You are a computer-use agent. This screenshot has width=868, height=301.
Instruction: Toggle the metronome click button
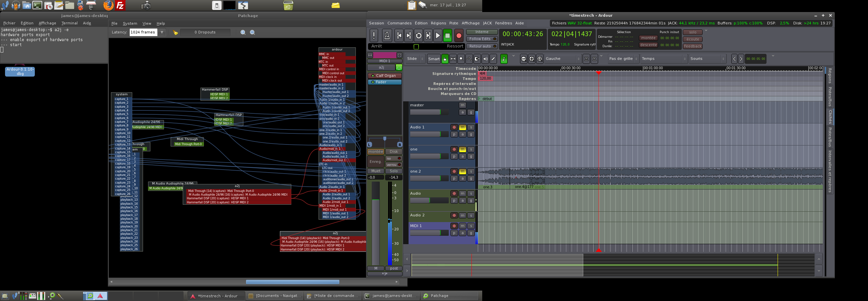387,35
